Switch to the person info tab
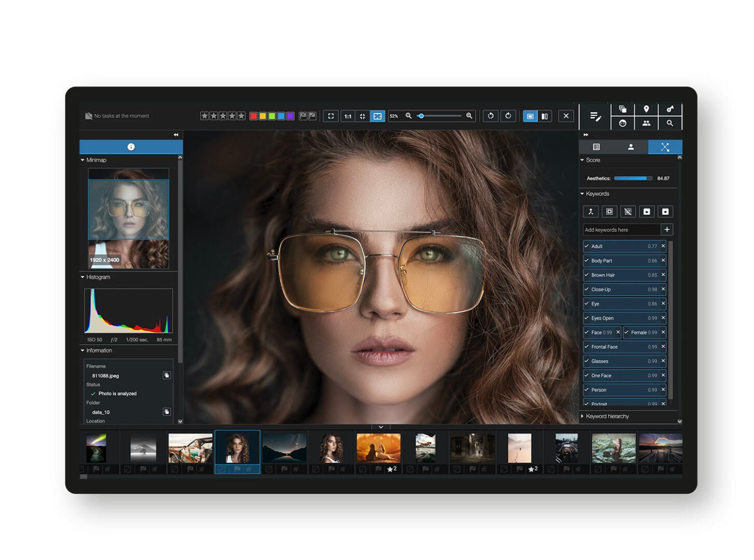The height and width of the screenshot is (560, 754). point(631,147)
